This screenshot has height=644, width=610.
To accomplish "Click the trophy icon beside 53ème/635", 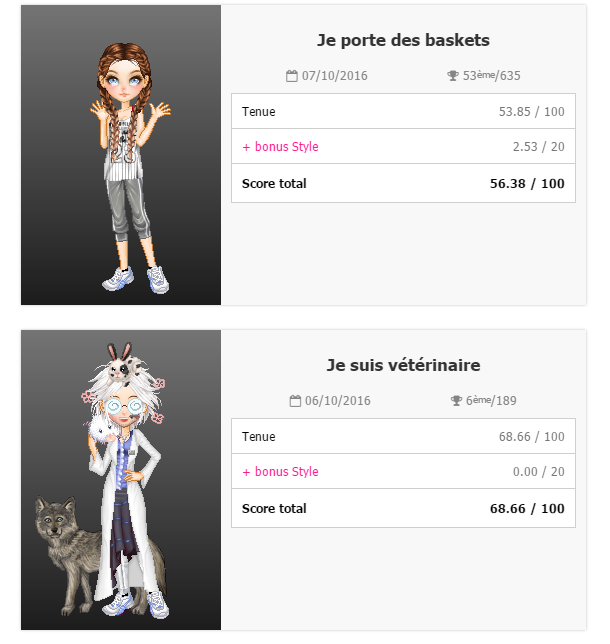I will pos(453,76).
